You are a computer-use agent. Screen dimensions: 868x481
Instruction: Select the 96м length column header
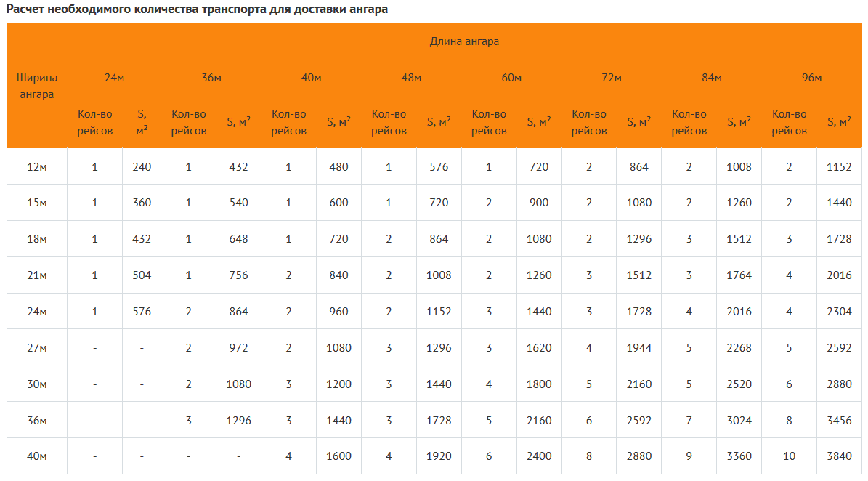click(x=811, y=78)
